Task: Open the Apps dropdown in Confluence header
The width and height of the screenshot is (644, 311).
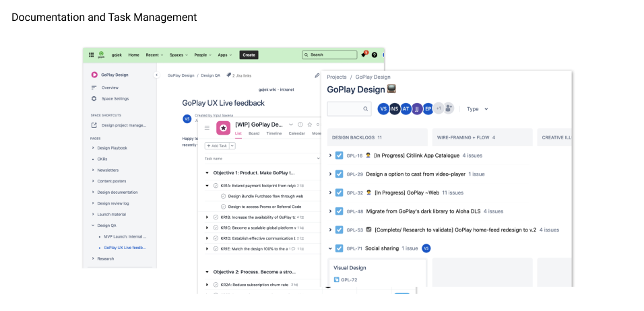Action: click(x=225, y=55)
